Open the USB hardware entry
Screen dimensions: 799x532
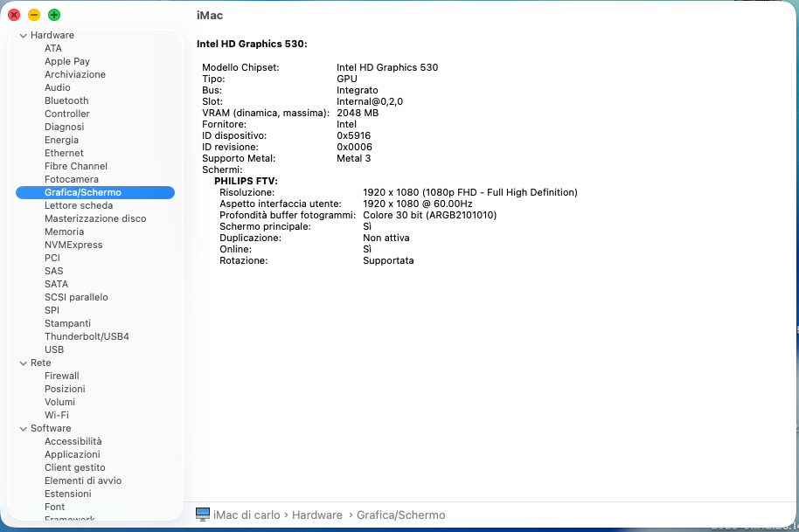54,349
